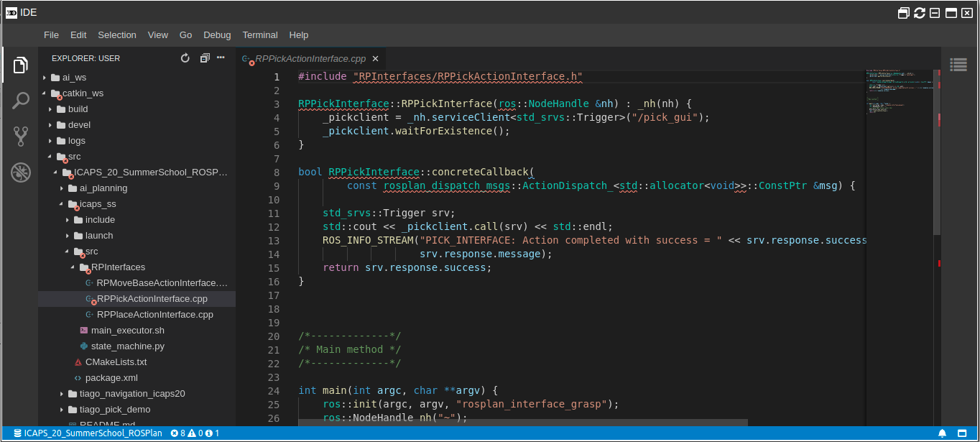Click the ROS_INFO_STREAM text in code
Screen dimensions: 980x442
[x=369, y=241]
